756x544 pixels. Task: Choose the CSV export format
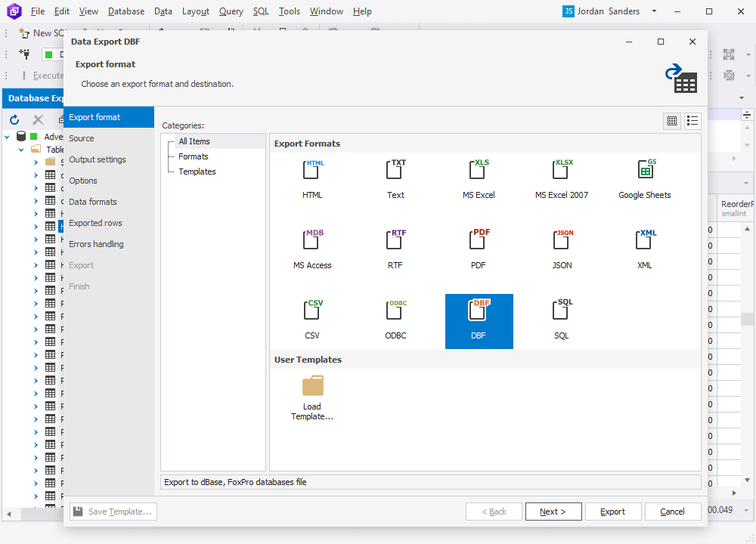pos(312,310)
